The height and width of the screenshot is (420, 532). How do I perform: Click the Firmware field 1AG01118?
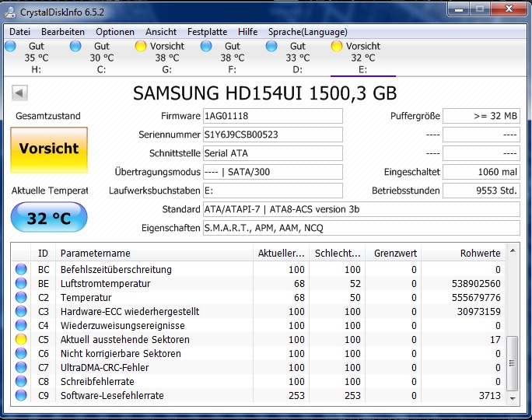tap(273, 116)
